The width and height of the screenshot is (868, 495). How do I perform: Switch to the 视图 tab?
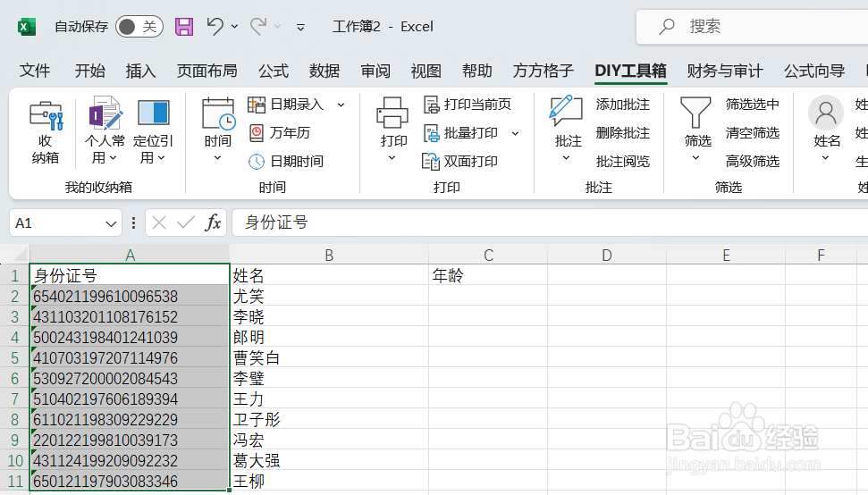[x=426, y=71]
